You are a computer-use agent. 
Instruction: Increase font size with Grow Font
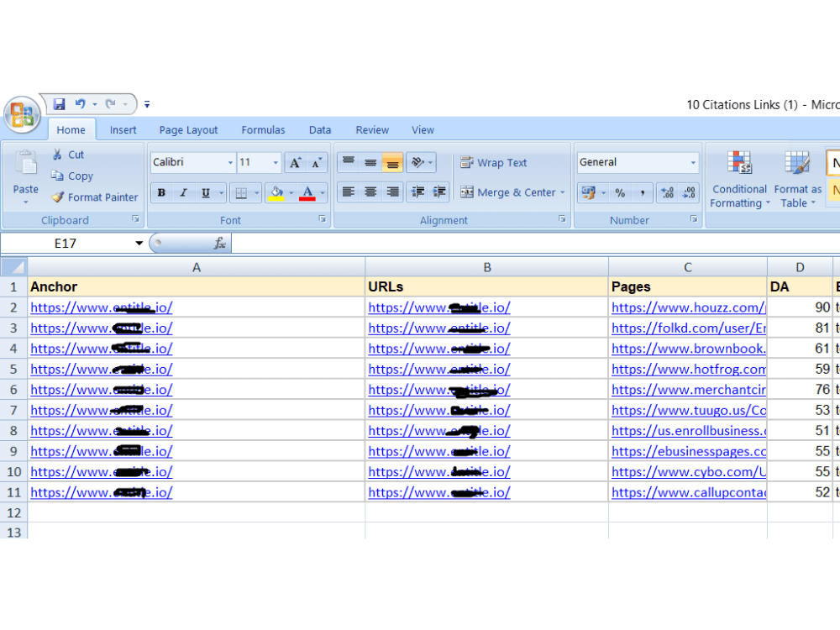(x=295, y=163)
